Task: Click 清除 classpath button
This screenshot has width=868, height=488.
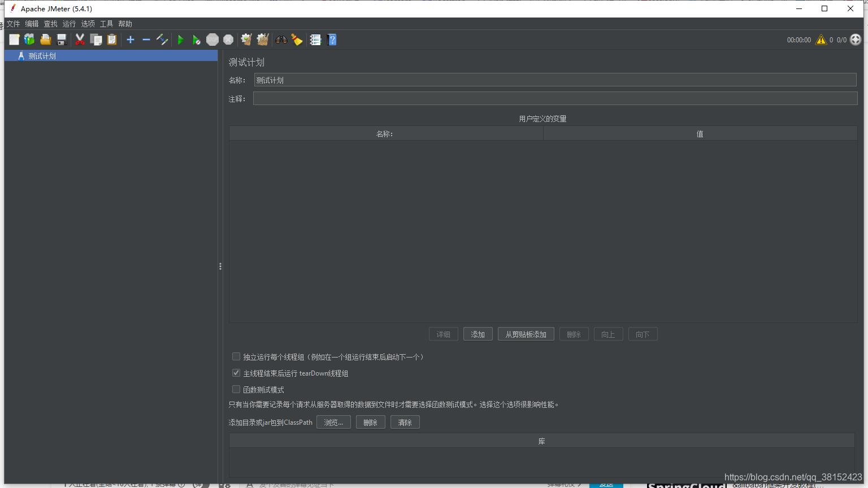Action: tap(405, 422)
